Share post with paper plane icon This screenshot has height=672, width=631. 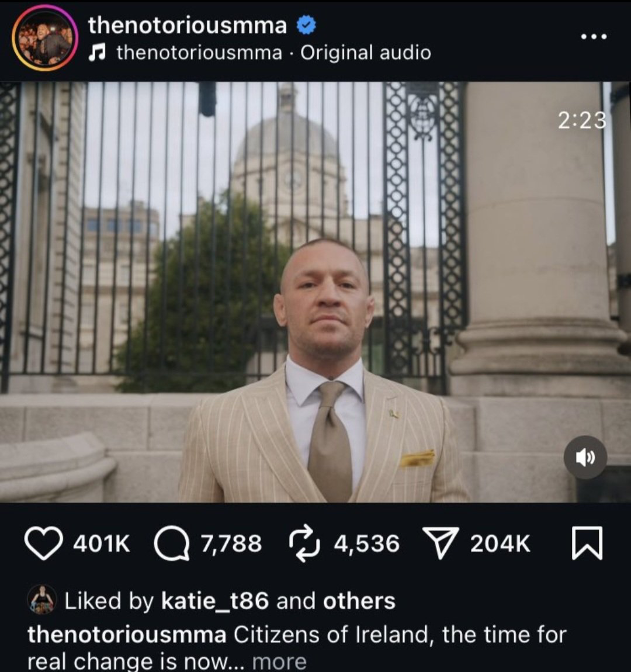tap(441, 543)
